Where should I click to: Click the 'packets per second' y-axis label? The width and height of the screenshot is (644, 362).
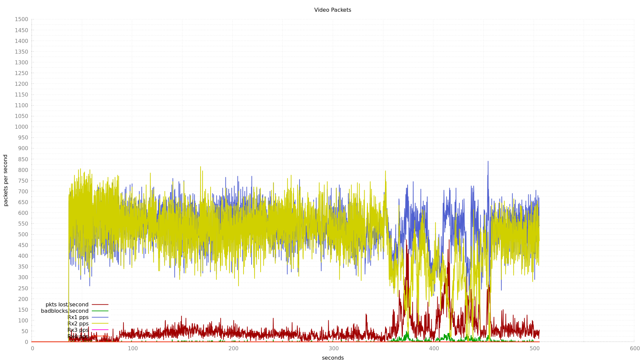coord(5,180)
